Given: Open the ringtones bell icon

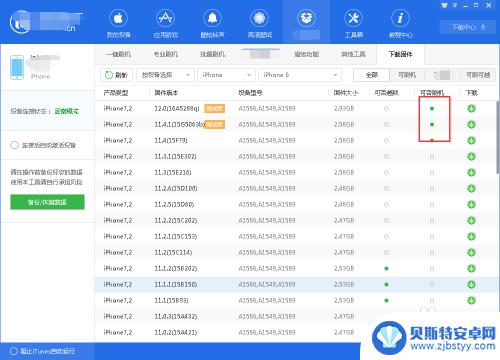Looking at the screenshot, I should click(x=212, y=19).
